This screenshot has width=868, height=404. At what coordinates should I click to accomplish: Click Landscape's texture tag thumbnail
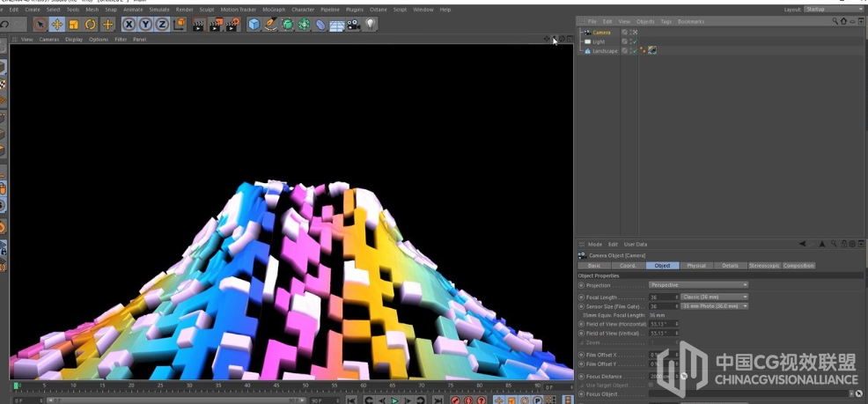click(x=652, y=50)
